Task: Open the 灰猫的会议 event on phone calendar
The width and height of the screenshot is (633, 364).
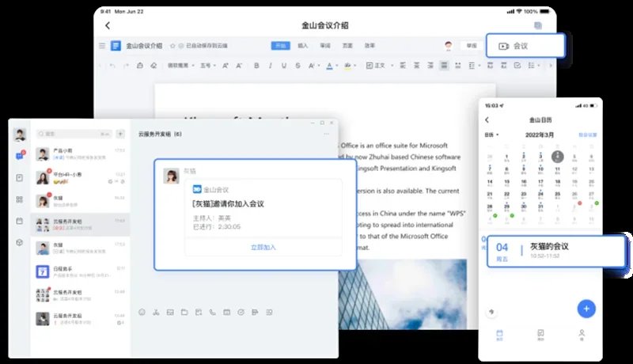Action: 557,252
